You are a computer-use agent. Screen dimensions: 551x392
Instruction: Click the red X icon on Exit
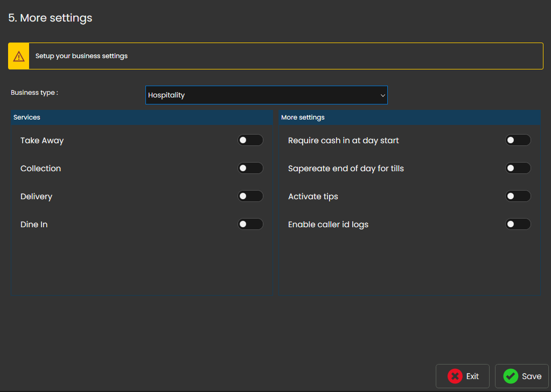coord(455,376)
